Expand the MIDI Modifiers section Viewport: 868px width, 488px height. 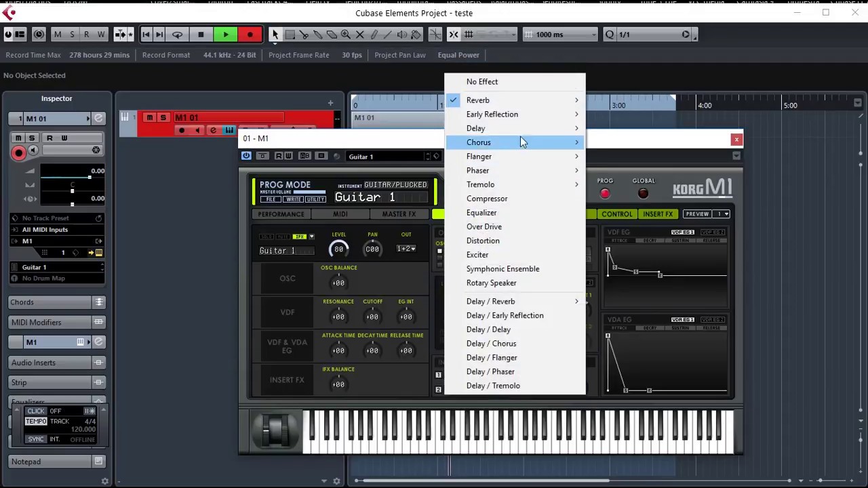click(x=56, y=323)
